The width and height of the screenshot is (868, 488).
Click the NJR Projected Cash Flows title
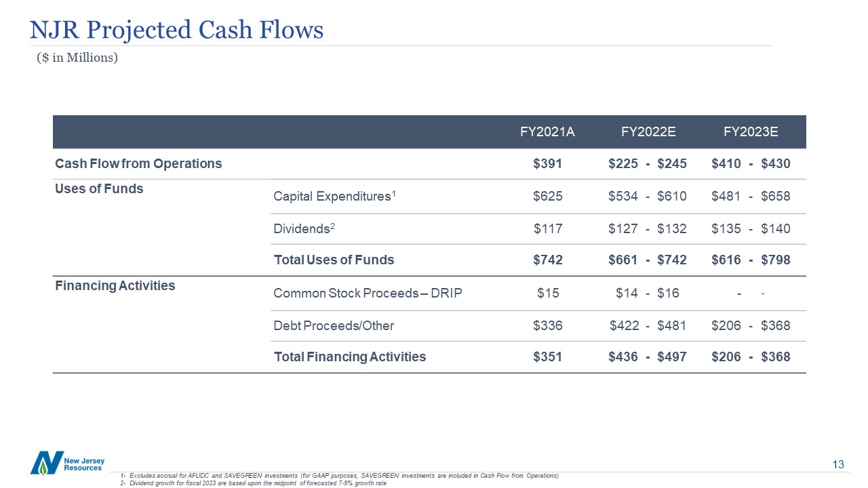tap(176, 30)
